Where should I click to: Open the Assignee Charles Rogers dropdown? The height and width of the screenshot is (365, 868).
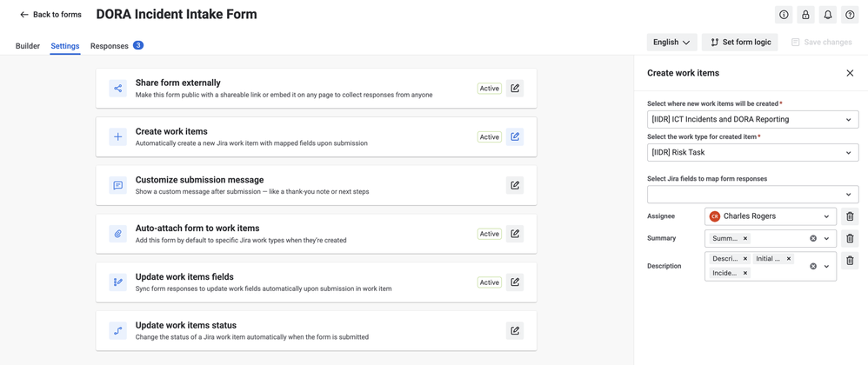(771, 216)
